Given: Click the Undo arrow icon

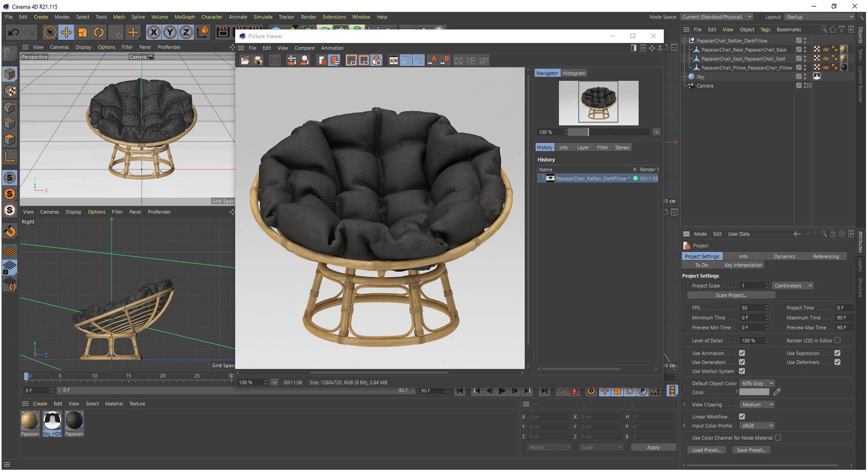Looking at the screenshot, I should (14, 32).
